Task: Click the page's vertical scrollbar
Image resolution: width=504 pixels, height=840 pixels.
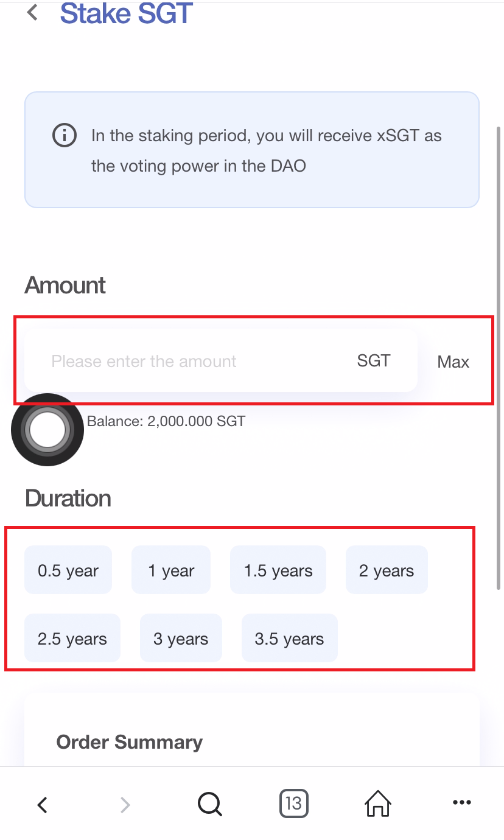Action: pos(499,359)
